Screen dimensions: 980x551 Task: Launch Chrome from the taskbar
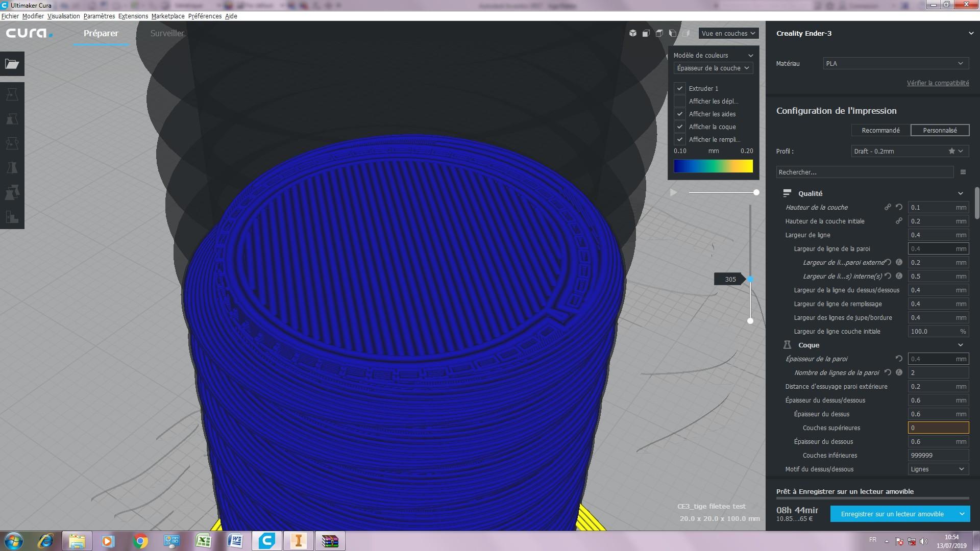pyautogui.click(x=140, y=541)
